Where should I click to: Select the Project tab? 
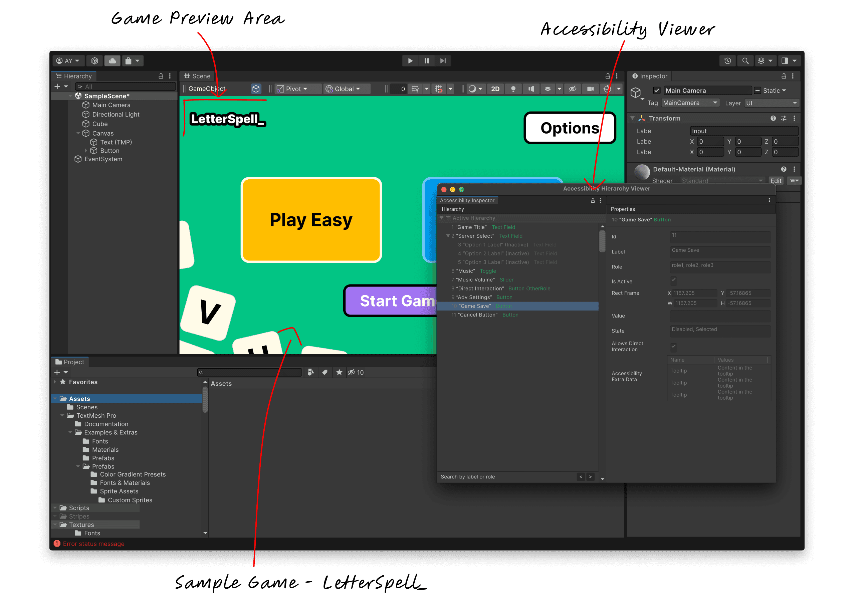tap(70, 362)
